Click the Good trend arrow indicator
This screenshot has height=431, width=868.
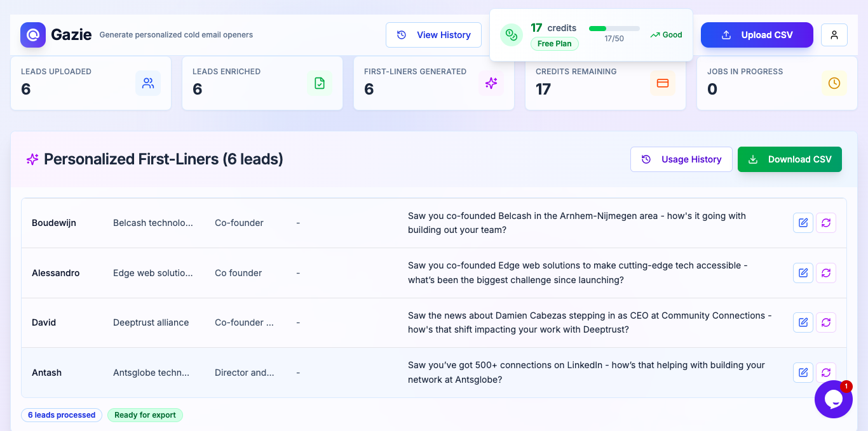666,35
